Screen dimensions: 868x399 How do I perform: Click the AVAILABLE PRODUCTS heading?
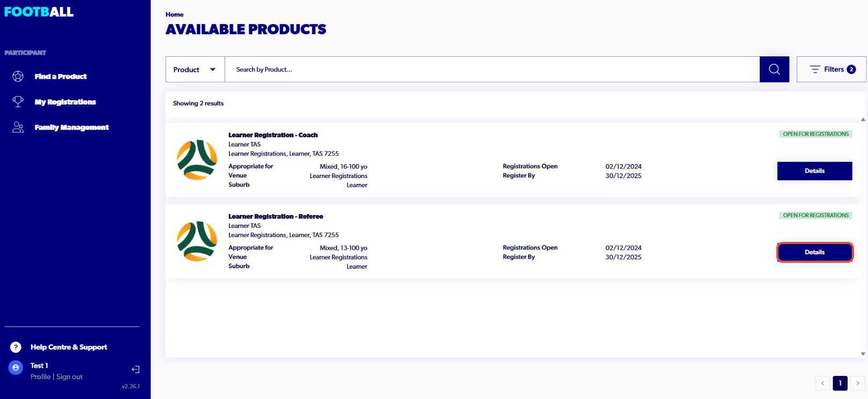(x=246, y=29)
